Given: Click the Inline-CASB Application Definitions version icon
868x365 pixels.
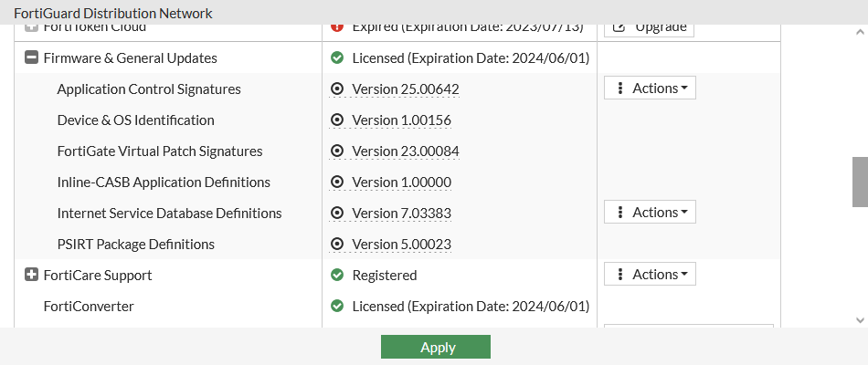Looking at the screenshot, I should pos(337,182).
